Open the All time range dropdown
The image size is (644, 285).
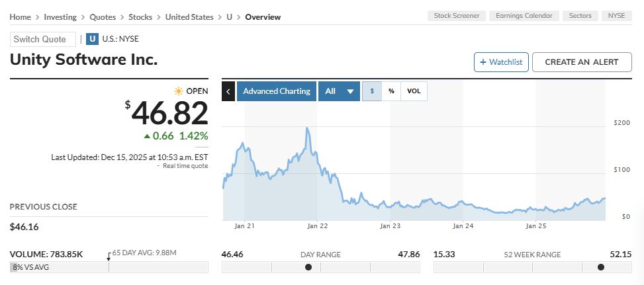tap(339, 91)
